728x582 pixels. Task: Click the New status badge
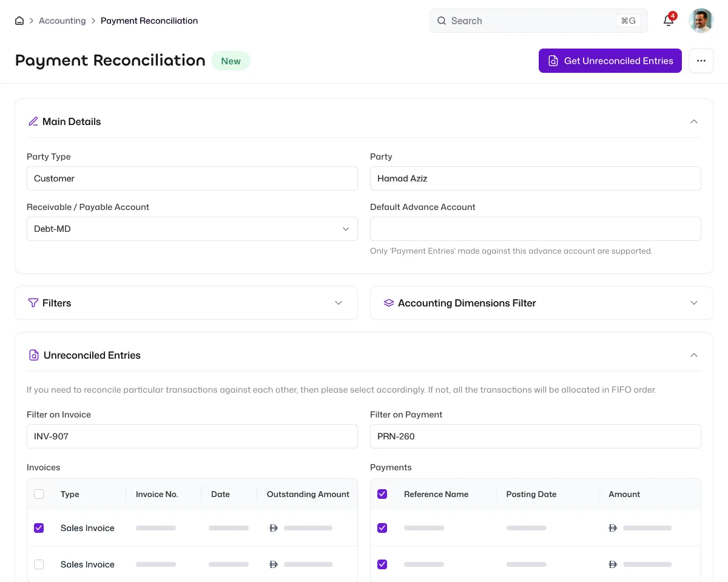(x=231, y=61)
